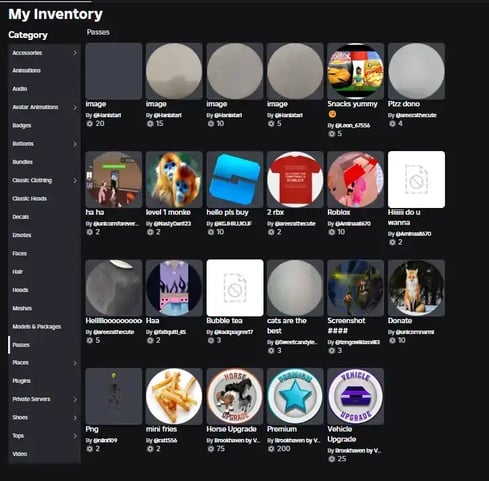Image resolution: width=489 pixels, height=481 pixels.
Task: Expand the Bottoms category arrow
Action: (x=75, y=144)
